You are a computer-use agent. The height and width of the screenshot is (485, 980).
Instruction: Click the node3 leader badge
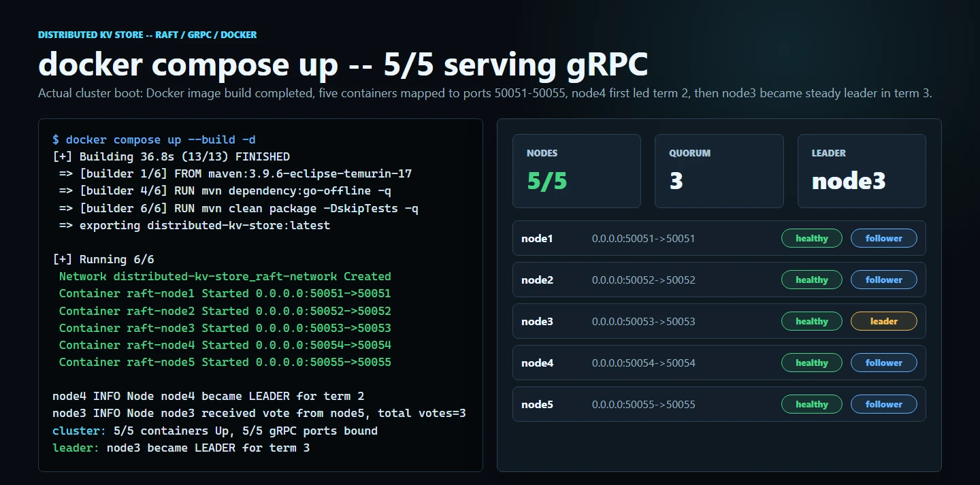pos(884,321)
